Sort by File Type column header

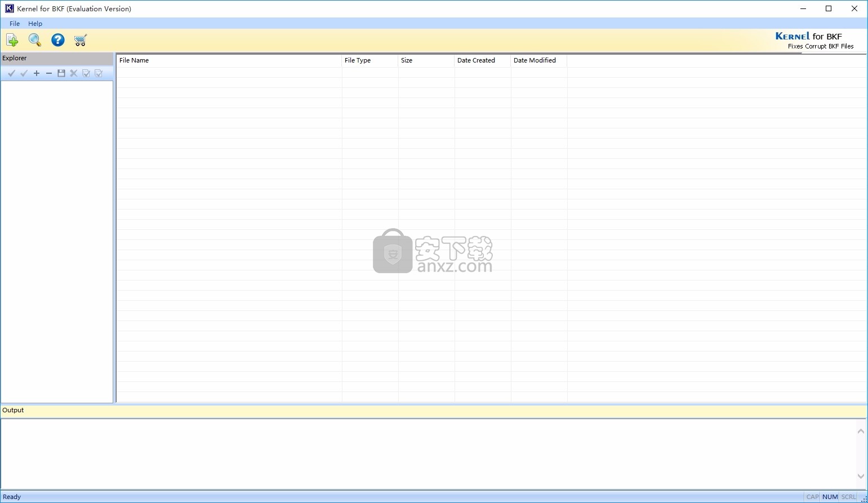(370, 60)
